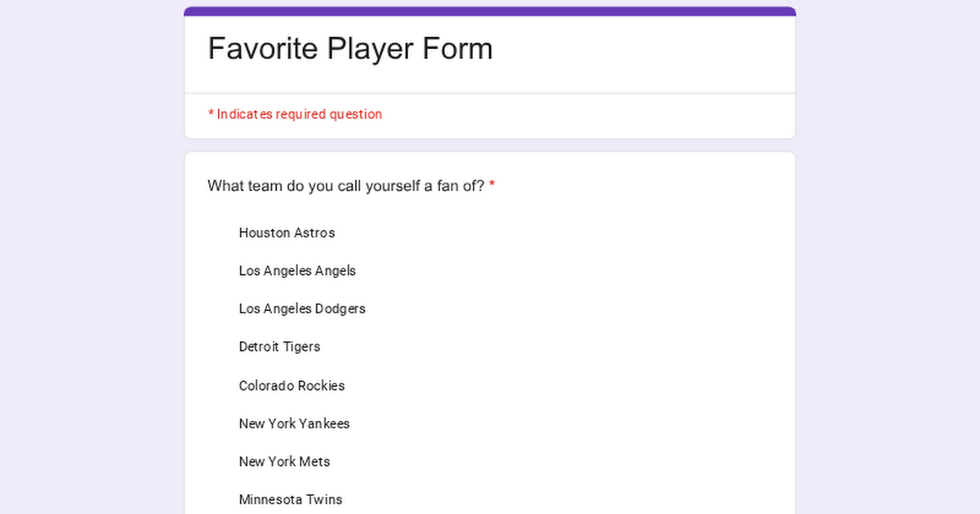Choose Minnesota Twins from the list
The image size is (980, 514).
(290, 499)
